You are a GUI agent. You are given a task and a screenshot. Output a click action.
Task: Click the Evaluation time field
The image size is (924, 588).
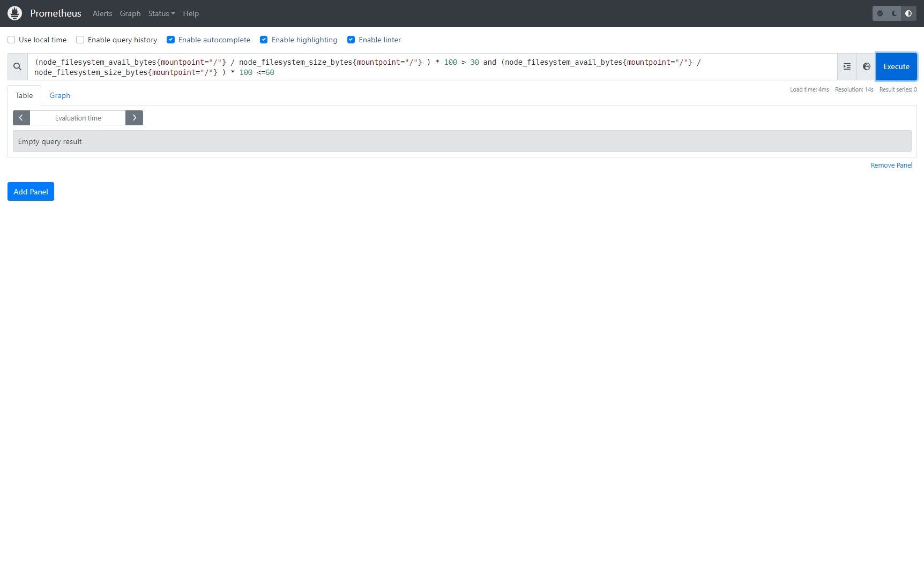pyautogui.click(x=78, y=118)
